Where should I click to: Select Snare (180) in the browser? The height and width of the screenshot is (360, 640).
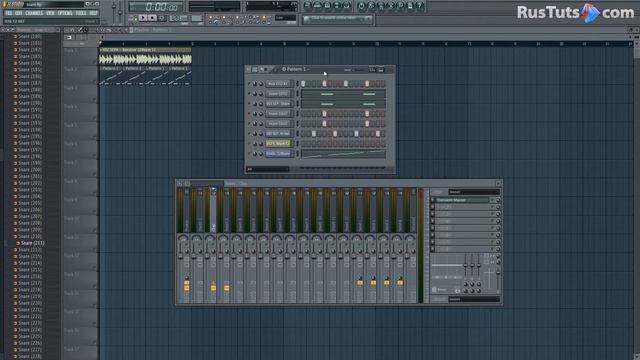29,36
